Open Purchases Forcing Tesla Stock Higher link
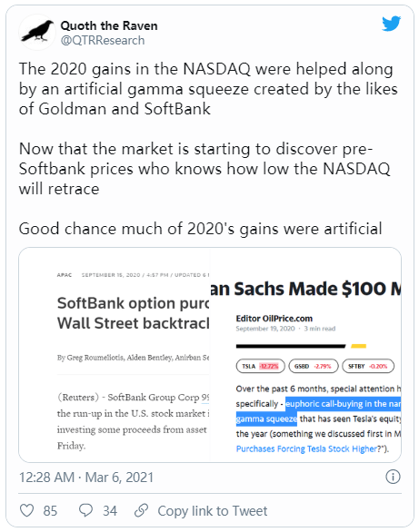The width and height of the screenshot is (419, 532). point(306,448)
